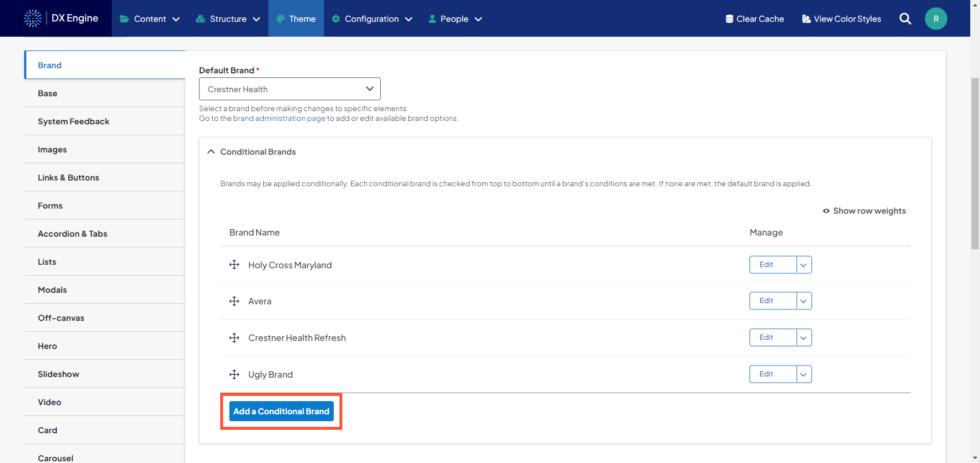Select the Brand vertical tab
The image size is (980, 463).
pyautogui.click(x=105, y=65)
